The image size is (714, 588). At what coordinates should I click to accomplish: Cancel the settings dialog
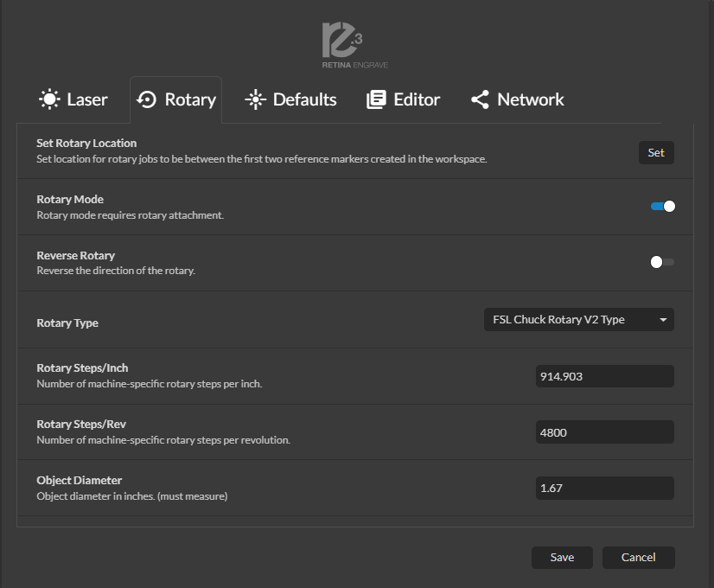[x=638, y=558]
